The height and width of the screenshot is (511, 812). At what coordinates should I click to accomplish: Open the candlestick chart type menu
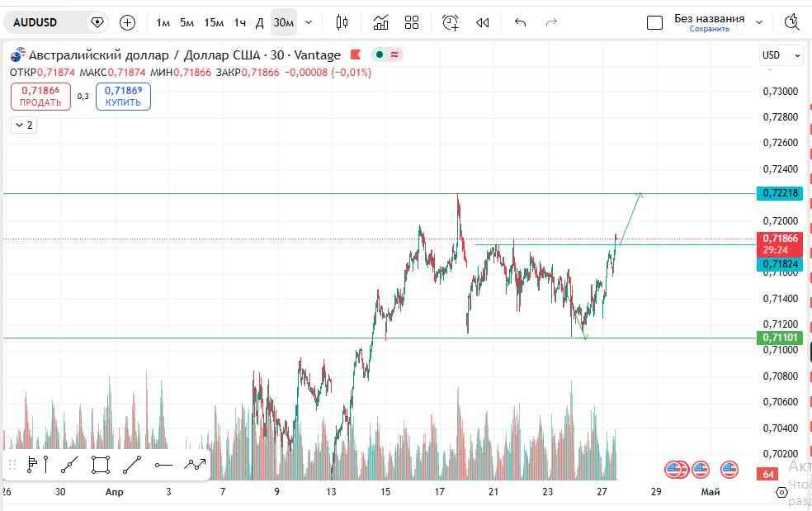(342, 22)
